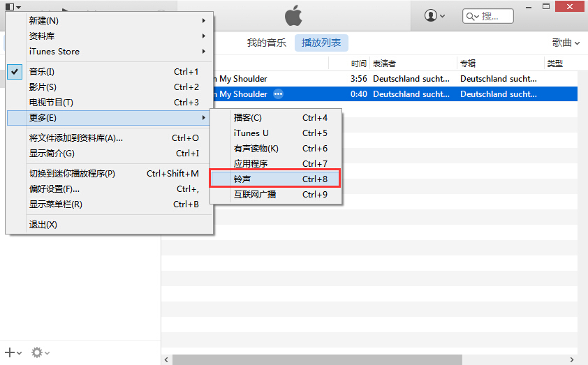The image size is (588, 365).
Task: Close the iTunes window
Action: tap(570, 7)
